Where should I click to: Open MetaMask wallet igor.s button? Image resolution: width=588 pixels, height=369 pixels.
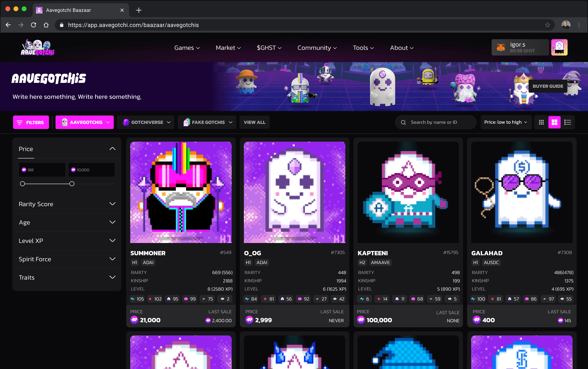[520, 47]
